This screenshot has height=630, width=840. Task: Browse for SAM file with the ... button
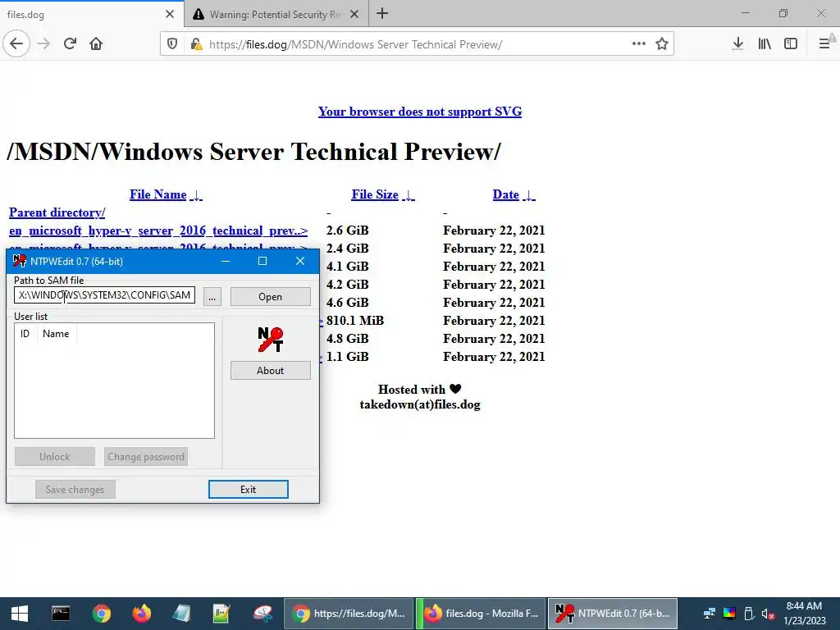tap(212, 297)
